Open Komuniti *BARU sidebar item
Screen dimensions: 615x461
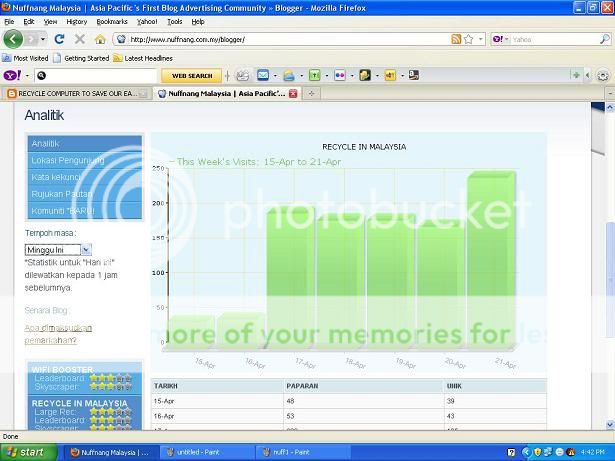coord(85,211)
